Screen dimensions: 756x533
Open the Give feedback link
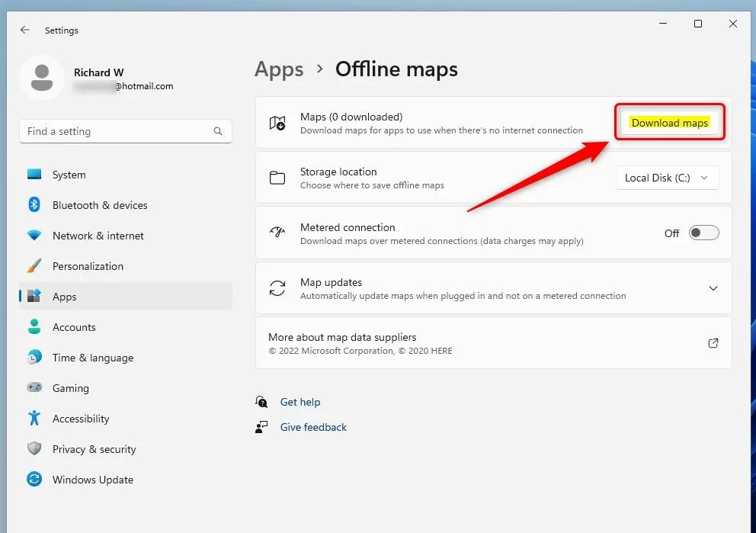[x=313, y=427]
